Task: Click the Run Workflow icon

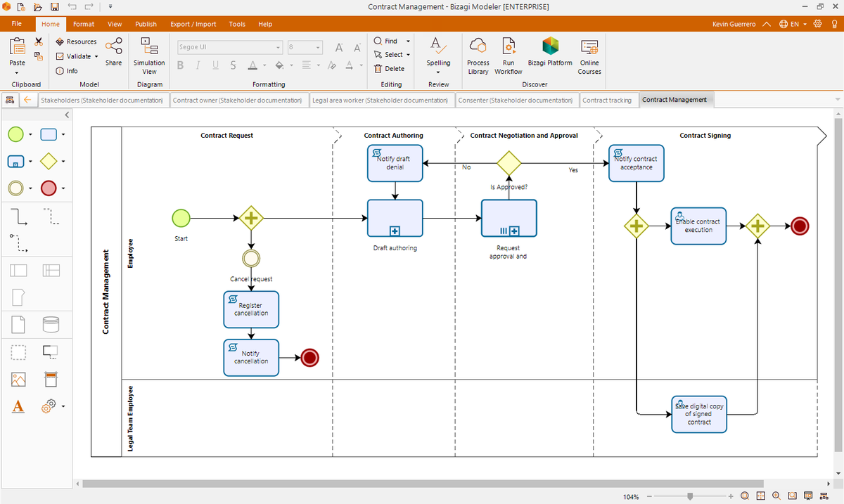Action: pos(508,56)
